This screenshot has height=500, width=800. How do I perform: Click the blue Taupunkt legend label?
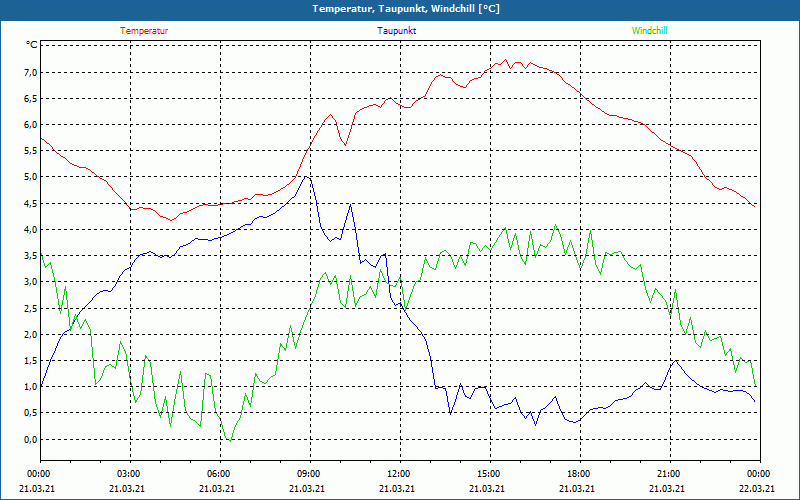(396, 31)
